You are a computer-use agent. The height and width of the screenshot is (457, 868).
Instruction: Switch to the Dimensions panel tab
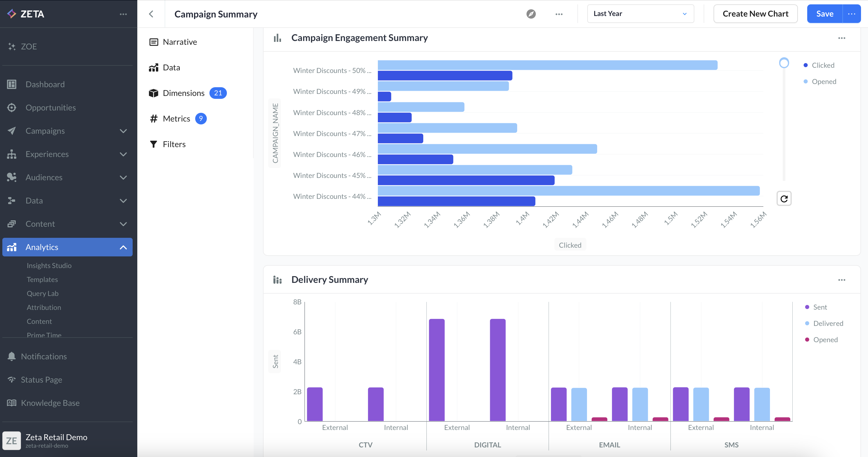click(184, 93)
